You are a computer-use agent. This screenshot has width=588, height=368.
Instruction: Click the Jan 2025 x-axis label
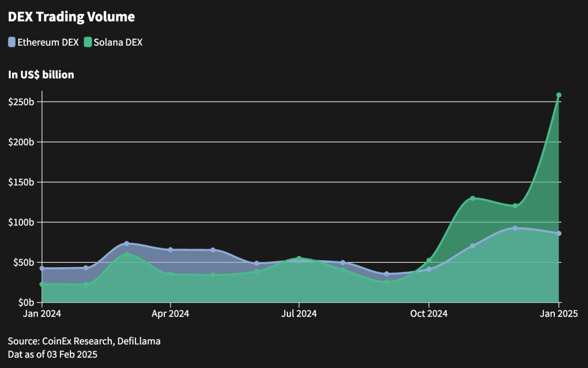click(558, 314)
